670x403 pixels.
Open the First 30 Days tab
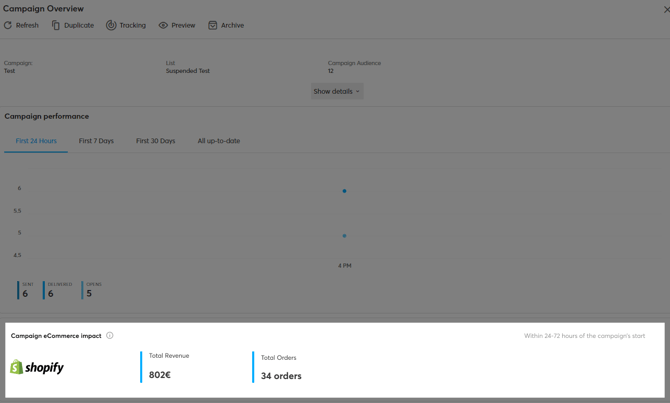pyautogui.click(x=155, y=141)
